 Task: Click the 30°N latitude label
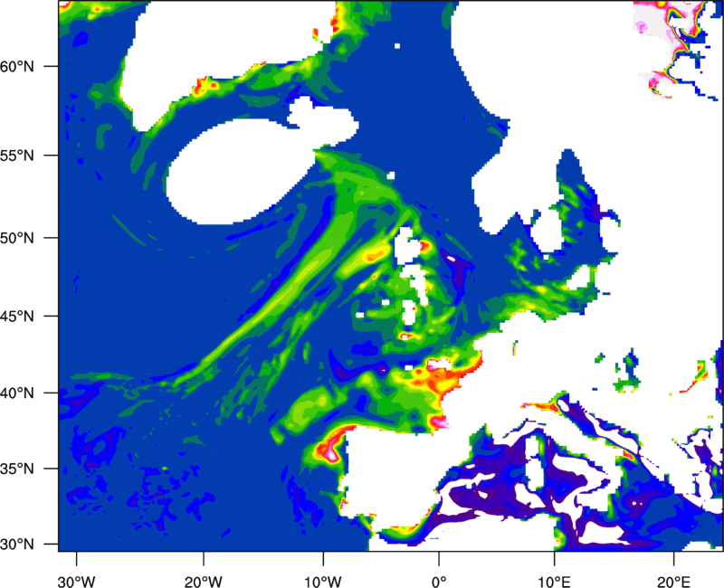pos(17,545)
